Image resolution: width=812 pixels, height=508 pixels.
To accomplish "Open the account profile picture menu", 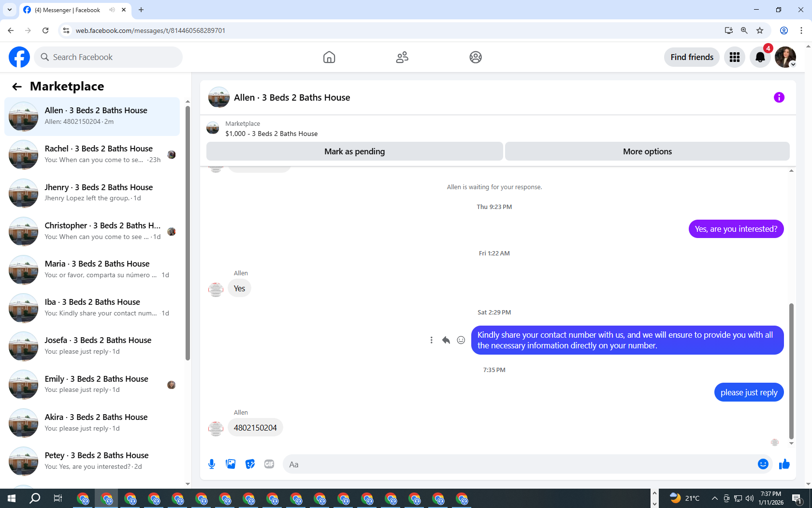I will click(785, 57).
